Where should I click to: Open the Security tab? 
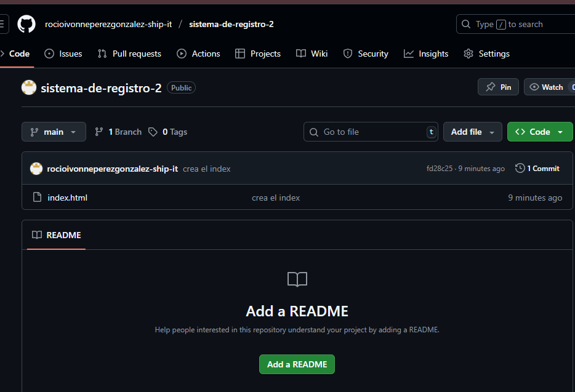366,54
